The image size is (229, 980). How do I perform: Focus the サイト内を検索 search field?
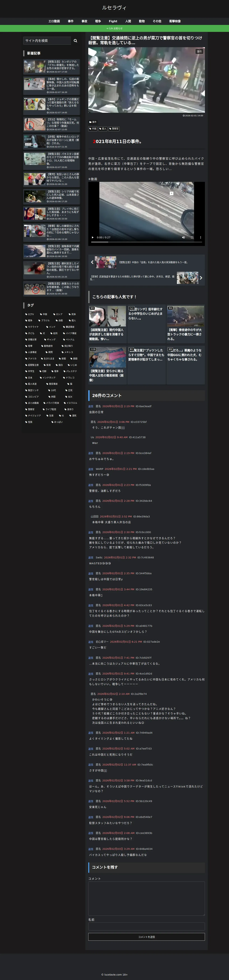click(47, 41)
